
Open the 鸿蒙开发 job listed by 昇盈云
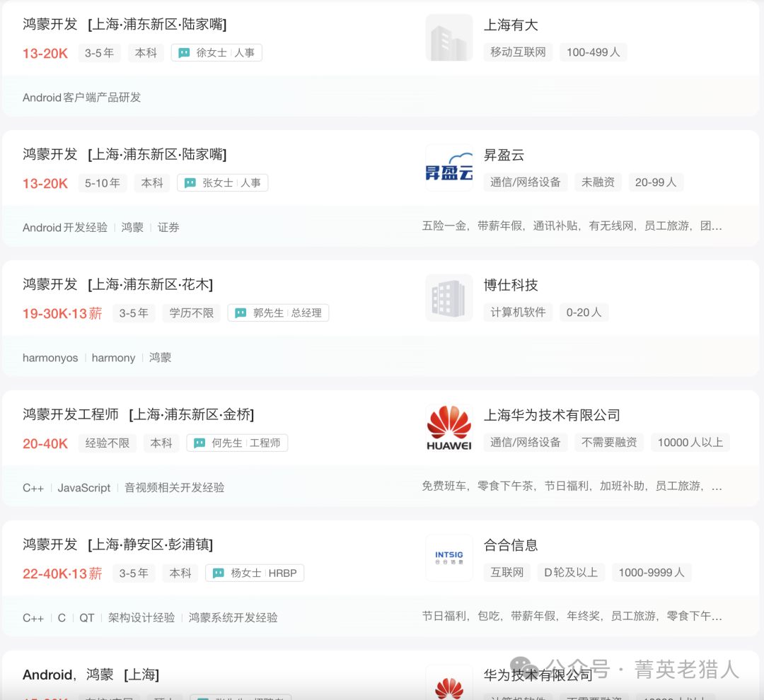[125, 154]
